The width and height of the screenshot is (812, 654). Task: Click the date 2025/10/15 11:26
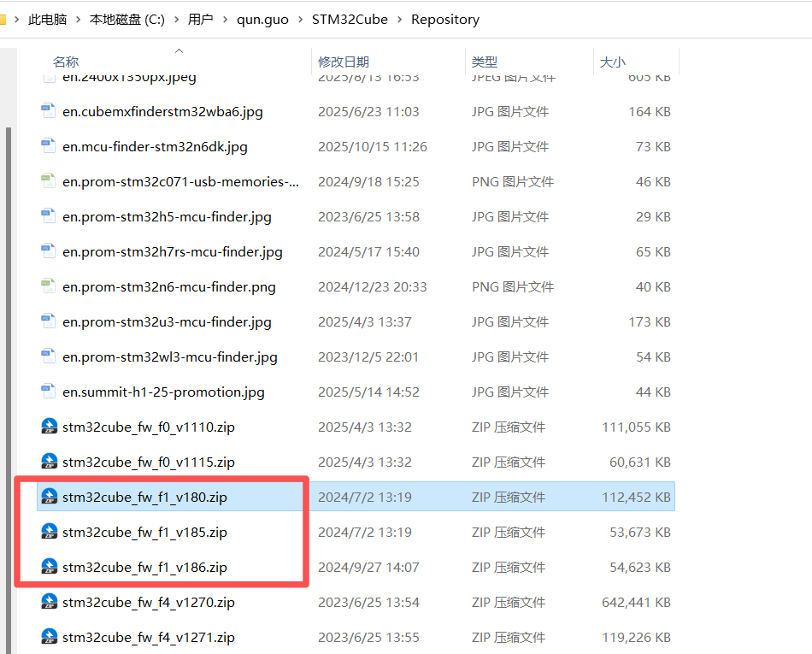(x=373, y=147)
